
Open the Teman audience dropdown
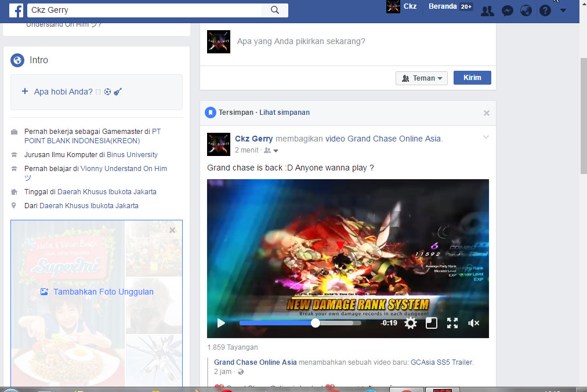pos(422,78)
